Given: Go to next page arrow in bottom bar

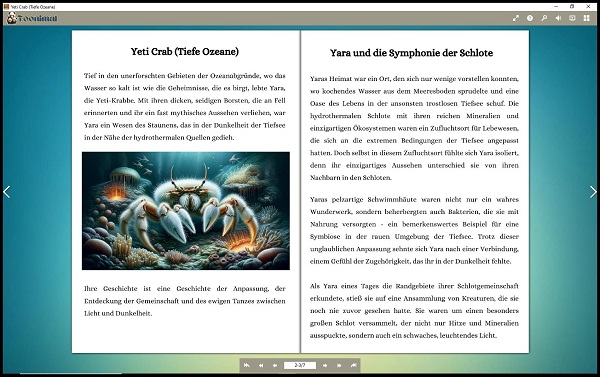Looking at the screenshot, I should pos(325,365).
